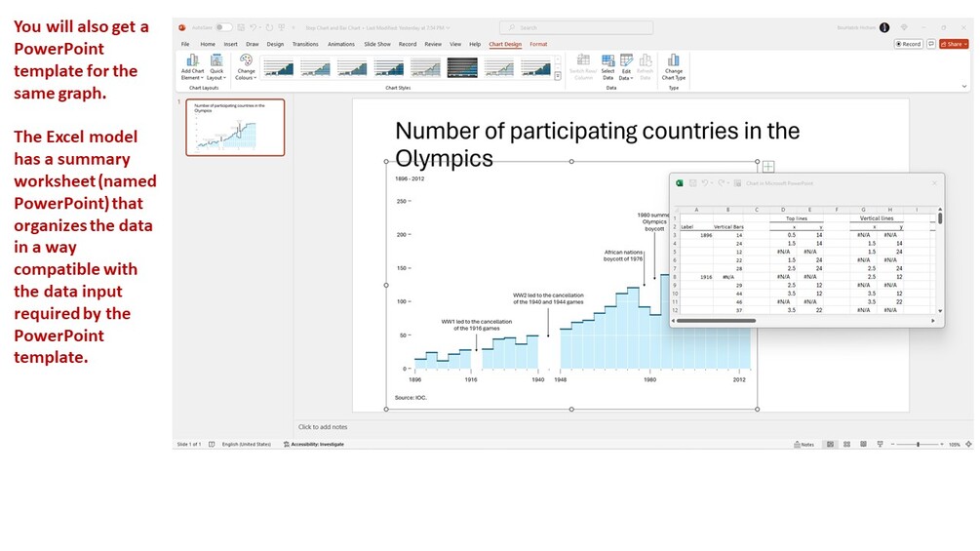Image resolution: width=980 pixels, height=551 pixels.
Task: Switch to Normal view icon
Action: pos(830,444)
